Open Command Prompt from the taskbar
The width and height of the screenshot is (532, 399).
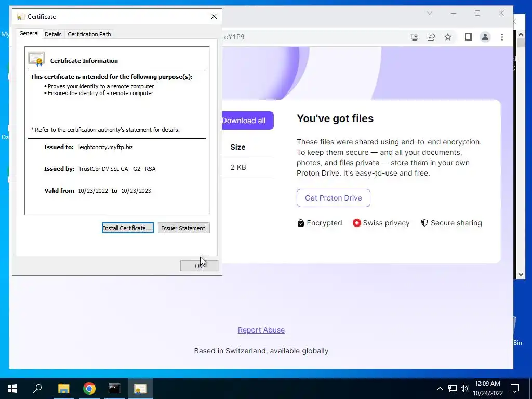[x=114, y=389]
